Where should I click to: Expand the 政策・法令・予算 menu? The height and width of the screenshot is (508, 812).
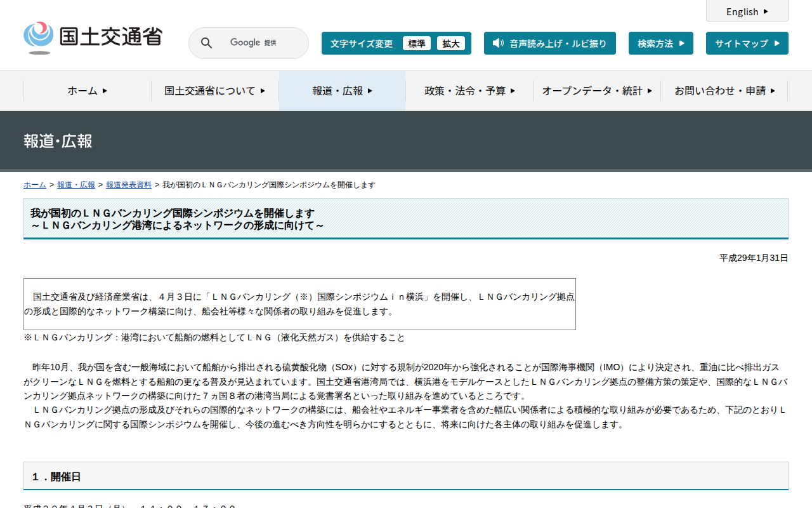click(469, 91)
